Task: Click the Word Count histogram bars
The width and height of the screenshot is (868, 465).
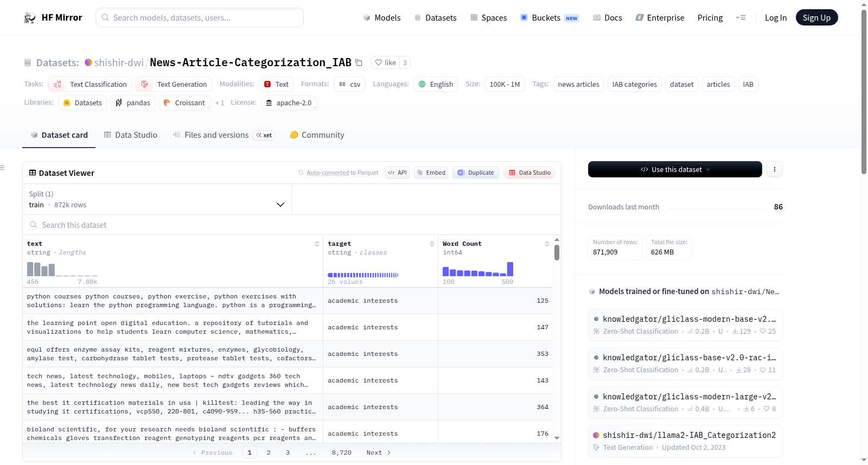Action: point(478,269)
